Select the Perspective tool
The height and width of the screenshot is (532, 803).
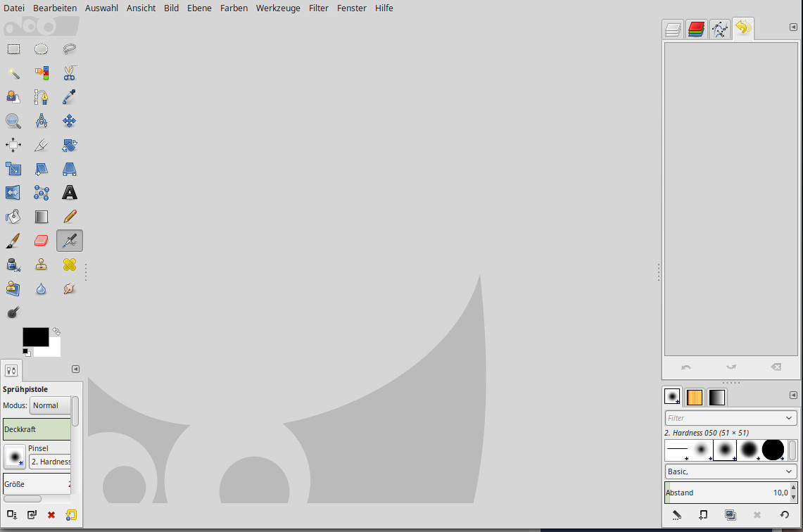click(69, 168)
